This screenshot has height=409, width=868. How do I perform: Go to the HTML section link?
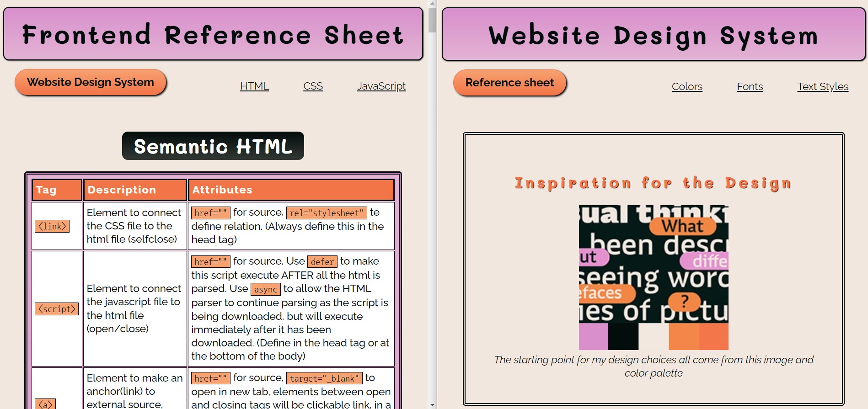coord(254,86)
